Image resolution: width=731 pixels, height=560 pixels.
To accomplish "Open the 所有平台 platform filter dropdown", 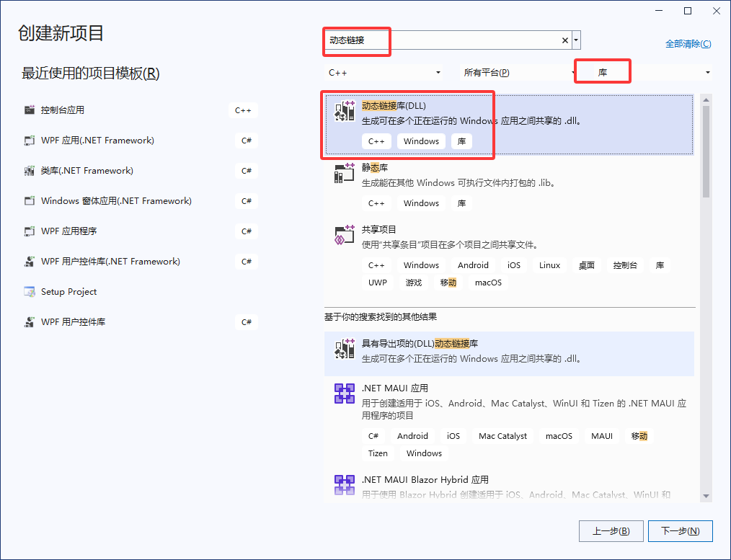I will click(518, 73).
